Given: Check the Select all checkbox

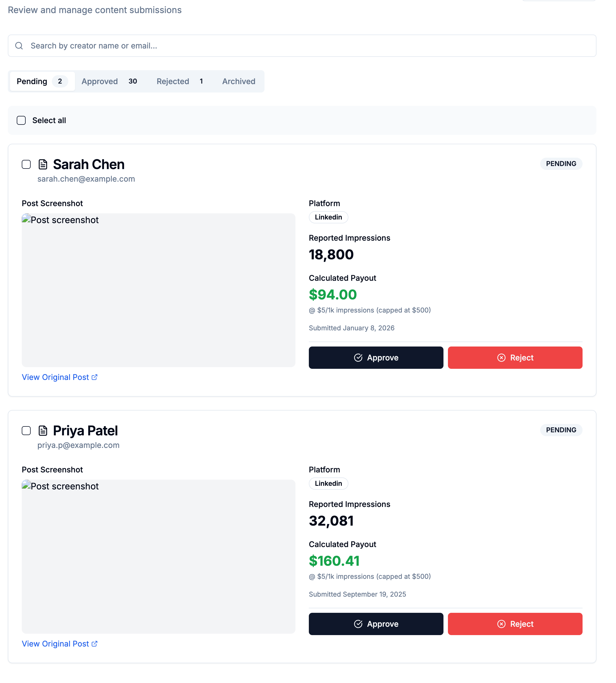Looking at the screenshot, I should click(21, 120).
